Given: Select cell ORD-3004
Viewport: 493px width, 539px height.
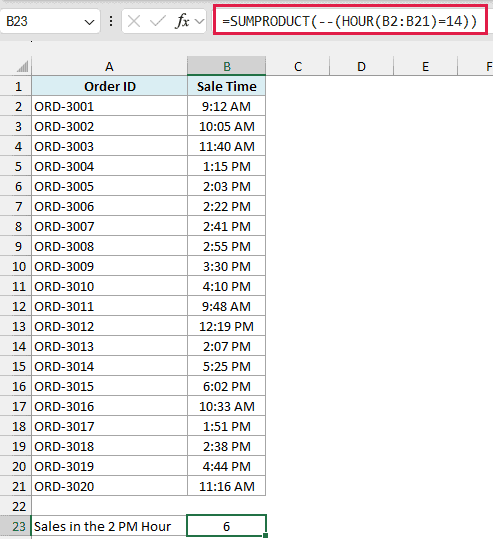Looking at the screenshot, I should [109, 166].
